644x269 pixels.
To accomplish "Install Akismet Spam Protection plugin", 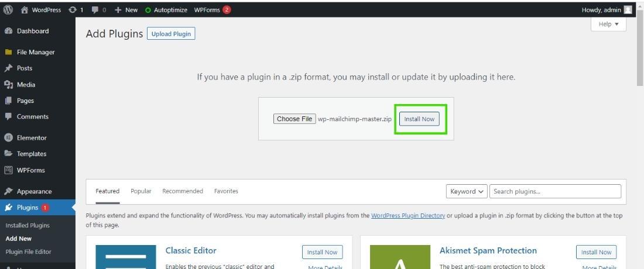I will (597, 252).
